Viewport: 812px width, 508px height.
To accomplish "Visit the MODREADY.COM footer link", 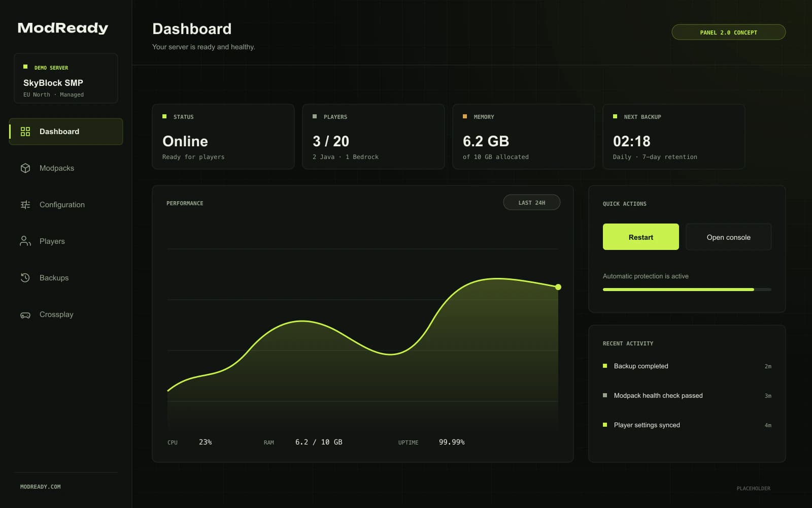I will (41, 487).
